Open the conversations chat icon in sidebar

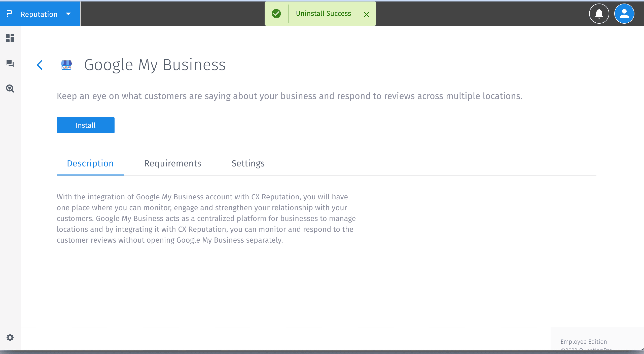pyautogui.click(x=10, y=63)
